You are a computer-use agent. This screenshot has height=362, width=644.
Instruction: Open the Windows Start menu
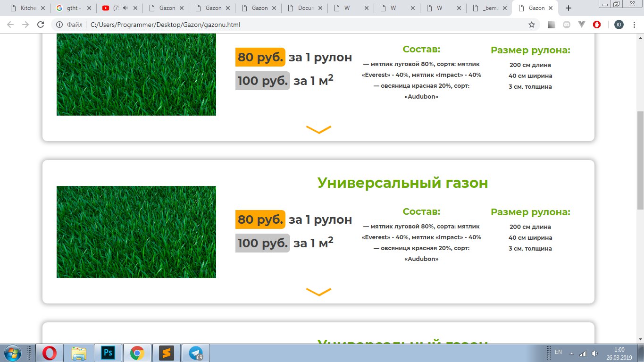click(x=13, y=353)
